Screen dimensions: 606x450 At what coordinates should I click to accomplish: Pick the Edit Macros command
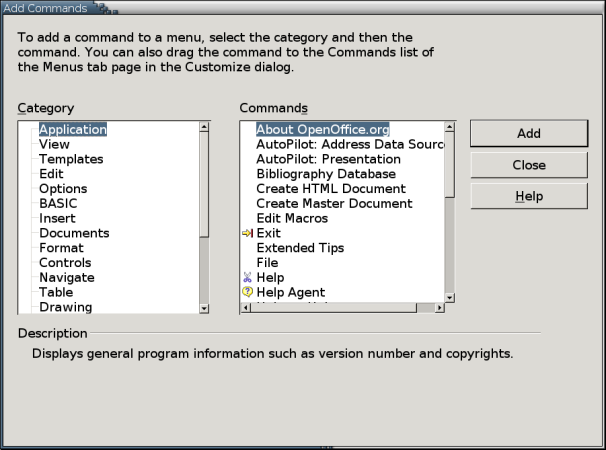click(292, 218)
